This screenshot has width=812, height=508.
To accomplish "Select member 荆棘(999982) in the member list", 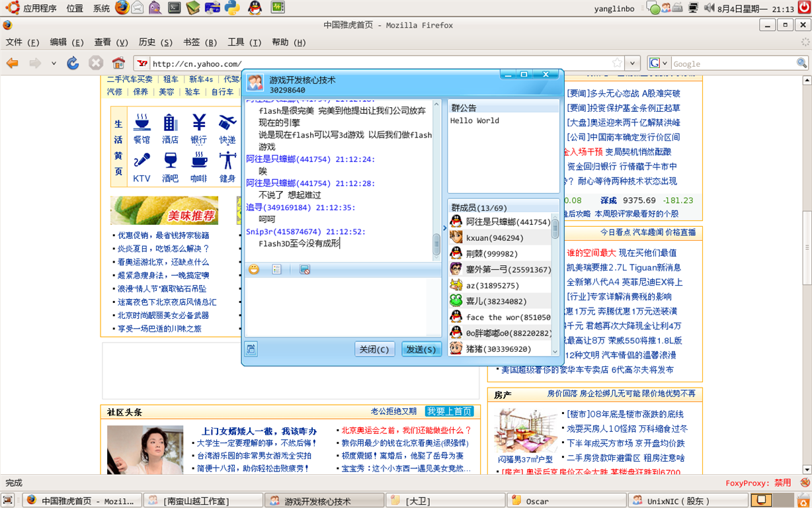I will [x=500, y=253].
